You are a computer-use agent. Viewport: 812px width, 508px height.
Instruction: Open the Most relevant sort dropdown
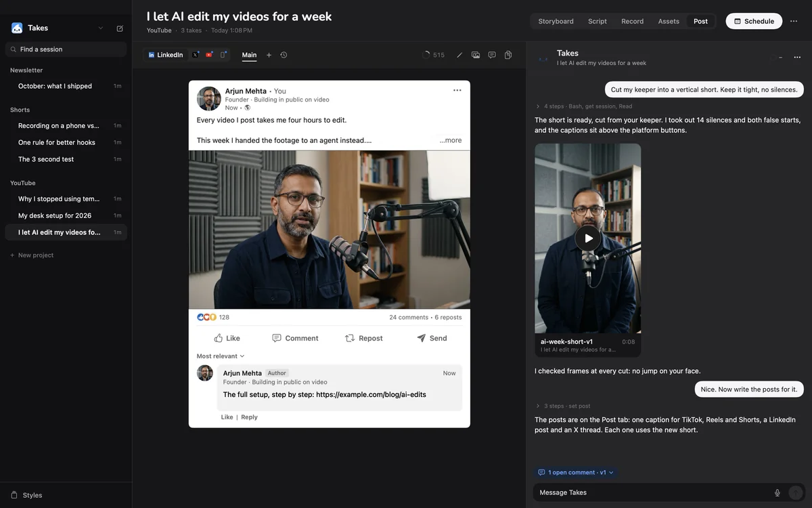pos(221,356)
